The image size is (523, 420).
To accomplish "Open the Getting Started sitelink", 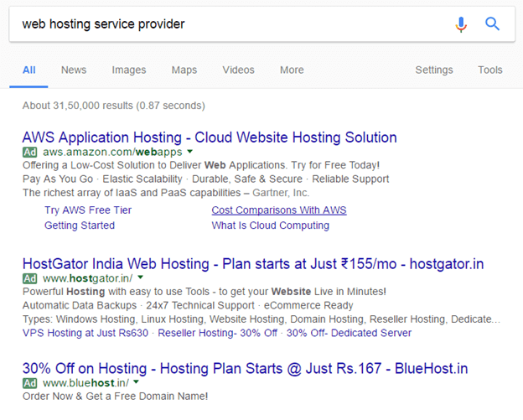I will [80, 226].
